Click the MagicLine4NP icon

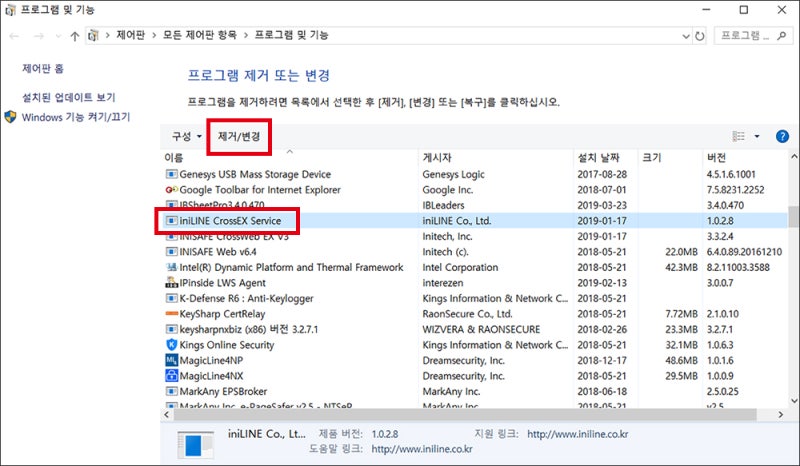click(x=171, y=360)
